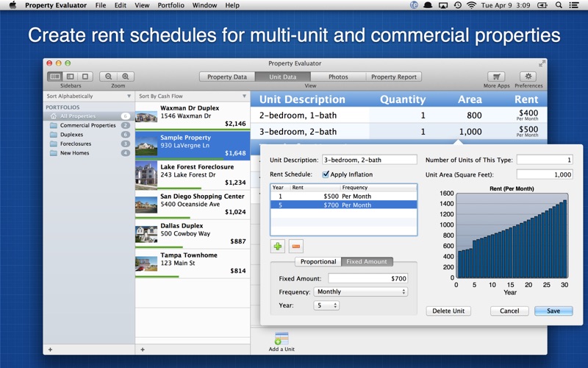Open Notification Center list icon
Viewport: 588px width, 368px height.
[x=574, y=5]
